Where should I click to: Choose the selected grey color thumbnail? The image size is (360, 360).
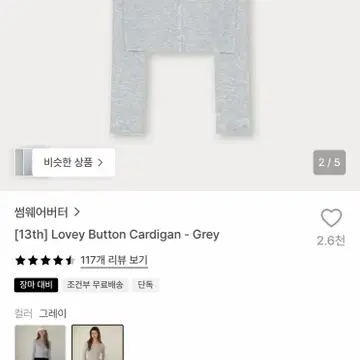pos(98,342)
